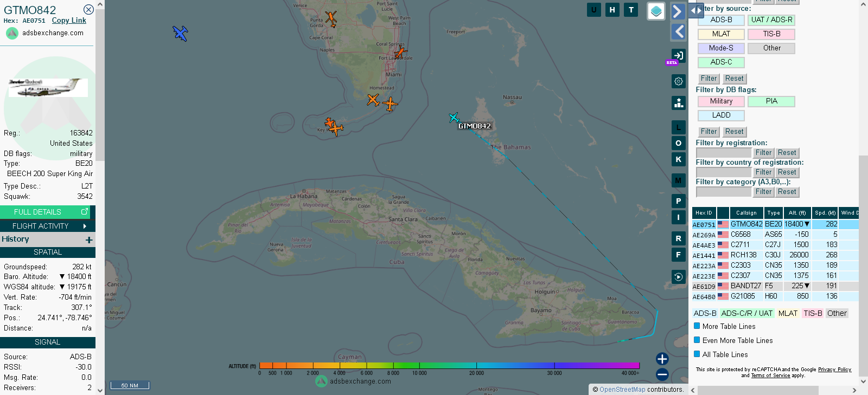Image resolution: width=868 pixels, height=395 pixels.
Task: Click the login beta icon
Action: point(678,55)
